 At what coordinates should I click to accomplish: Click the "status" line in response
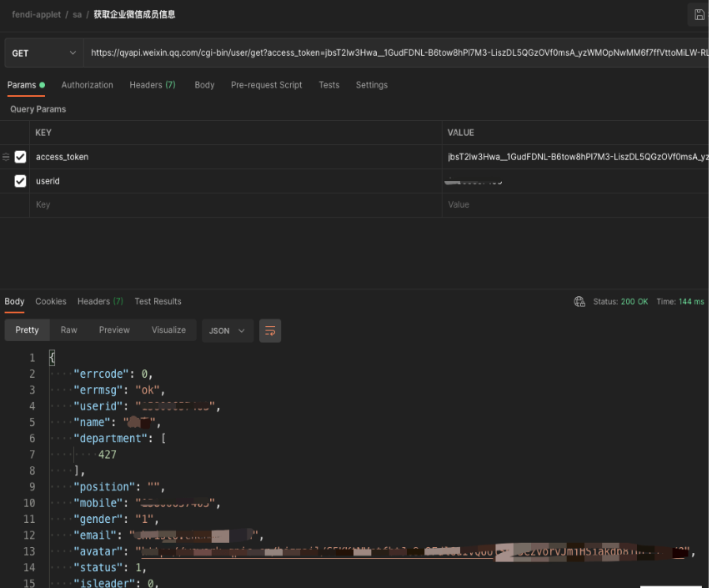pyautogui.click(x=110, y=567)
